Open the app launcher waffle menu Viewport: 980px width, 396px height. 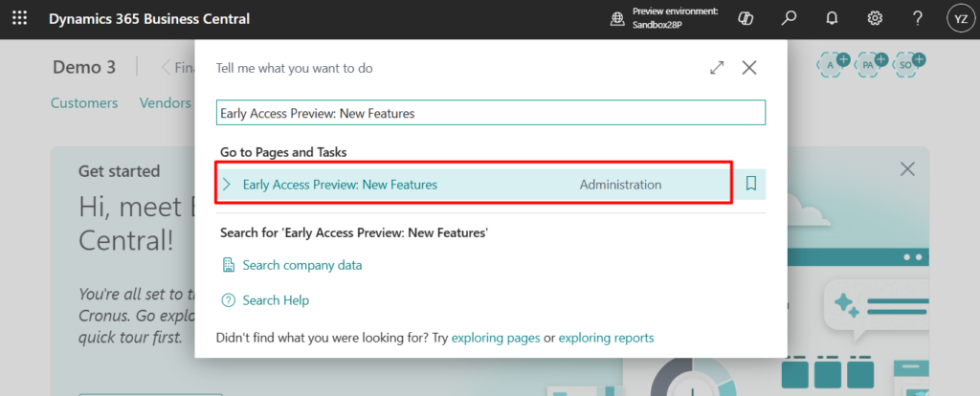[19, 19]
